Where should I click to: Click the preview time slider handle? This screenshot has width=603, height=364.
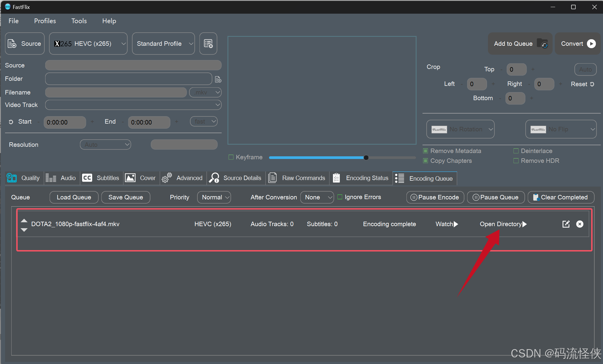[x=366, y=157]
